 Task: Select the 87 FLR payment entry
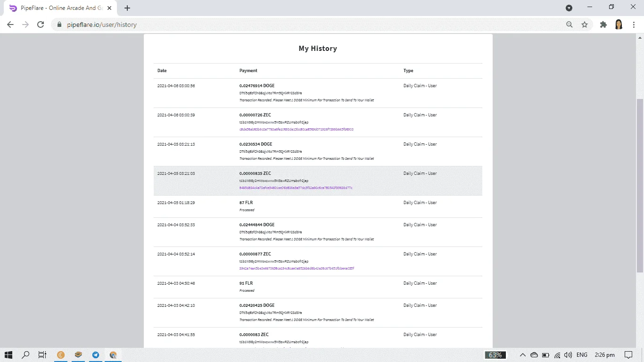point(246,203)
